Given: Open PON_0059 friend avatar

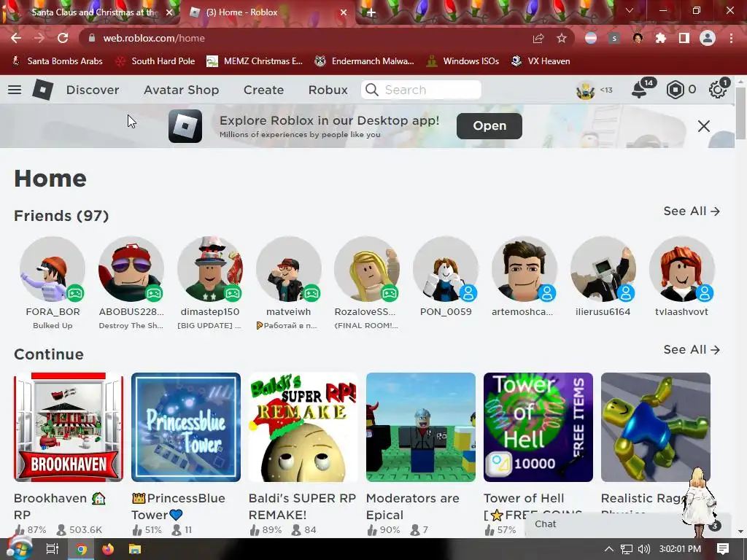Looking at the screenshot, I should click(x=446, y=269).
